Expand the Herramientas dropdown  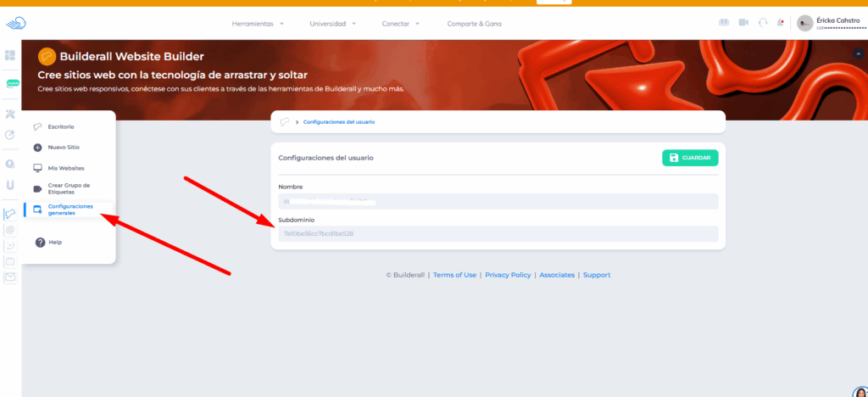click(258, 24)
